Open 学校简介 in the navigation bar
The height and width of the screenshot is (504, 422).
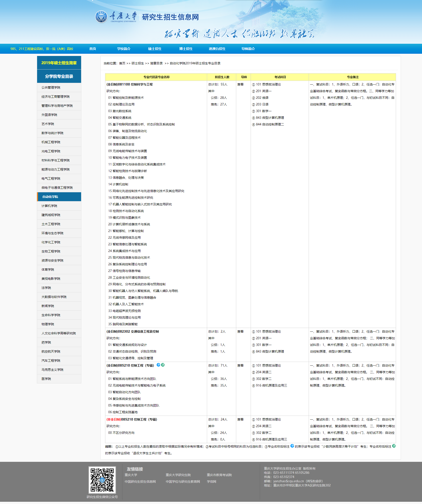[x=124, y=49]
